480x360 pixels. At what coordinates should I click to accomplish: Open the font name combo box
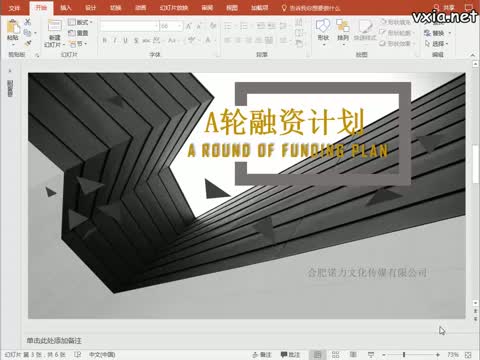click(x=129, y=26)
